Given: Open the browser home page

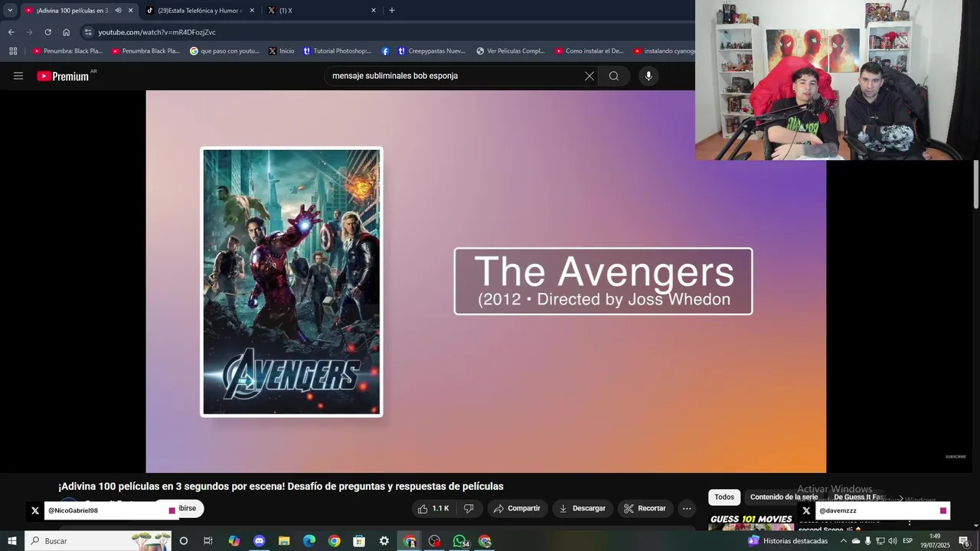Looking at the screenshot, I should tap(66, 32).
